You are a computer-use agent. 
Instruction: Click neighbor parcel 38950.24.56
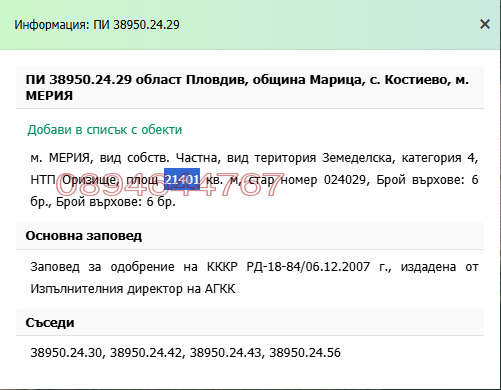click(x=305, y=352)
